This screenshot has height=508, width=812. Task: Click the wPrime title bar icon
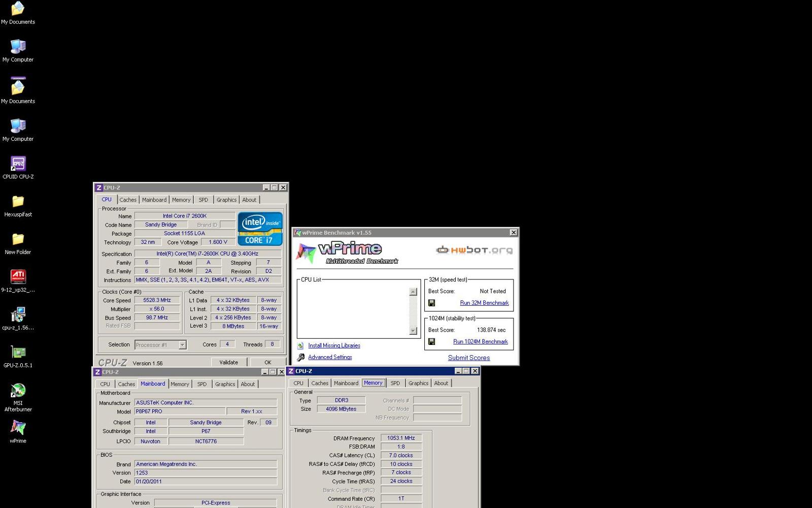point(297,233)
